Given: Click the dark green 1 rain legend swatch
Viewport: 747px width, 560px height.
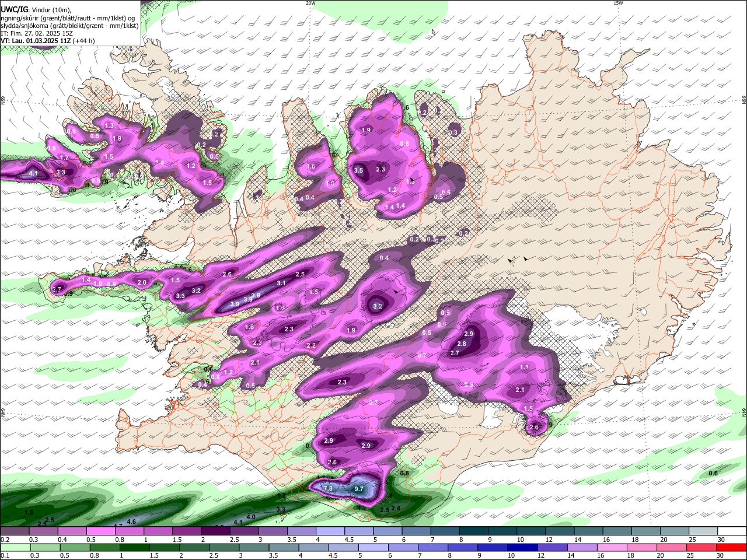Looking at the screenshot, I should (134, 548).
